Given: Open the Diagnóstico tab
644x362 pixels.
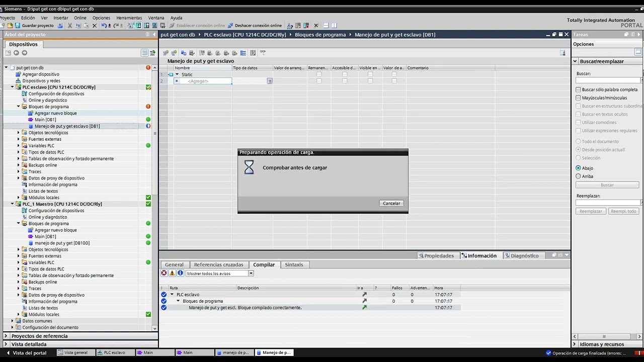Looking at the screenshot, I should click(x=525, y=255).
